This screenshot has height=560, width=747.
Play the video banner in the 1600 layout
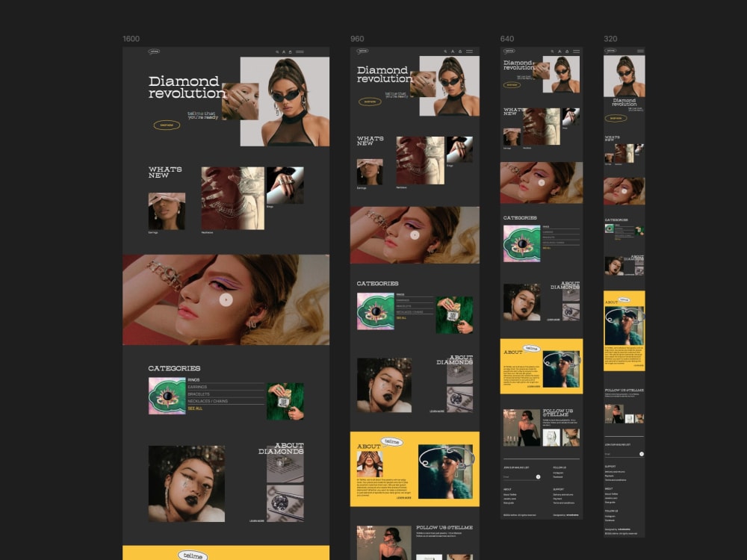pos(226,299)
